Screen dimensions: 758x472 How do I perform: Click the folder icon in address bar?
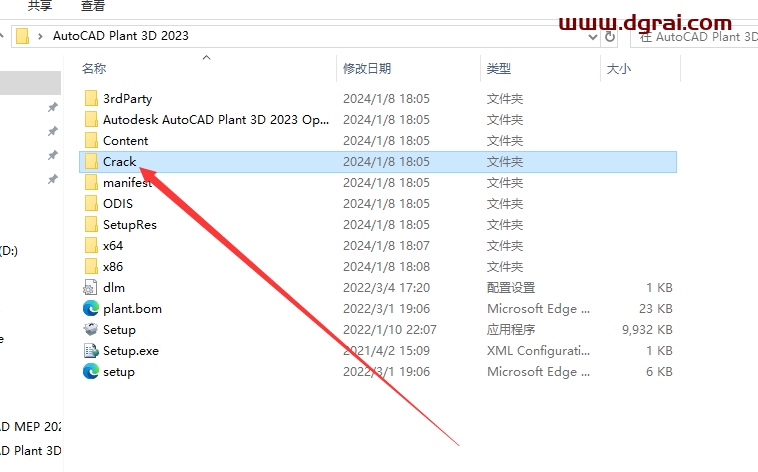pos(22,36)
